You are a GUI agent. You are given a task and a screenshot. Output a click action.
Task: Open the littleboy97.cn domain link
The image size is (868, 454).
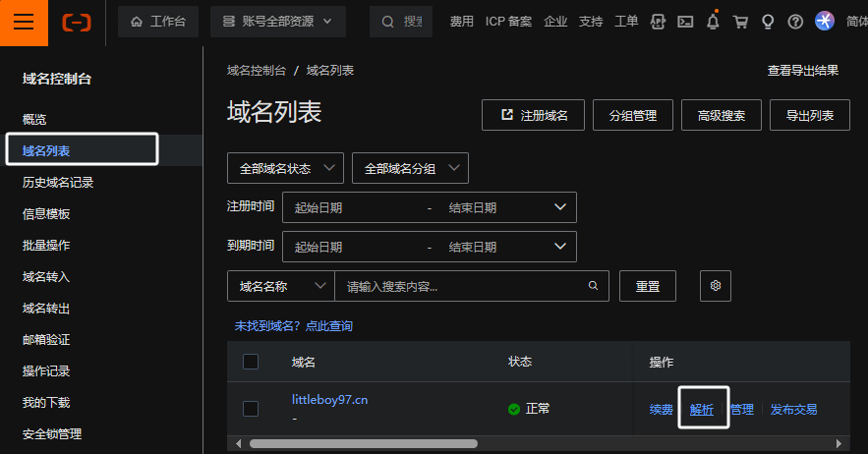point(330,400)
